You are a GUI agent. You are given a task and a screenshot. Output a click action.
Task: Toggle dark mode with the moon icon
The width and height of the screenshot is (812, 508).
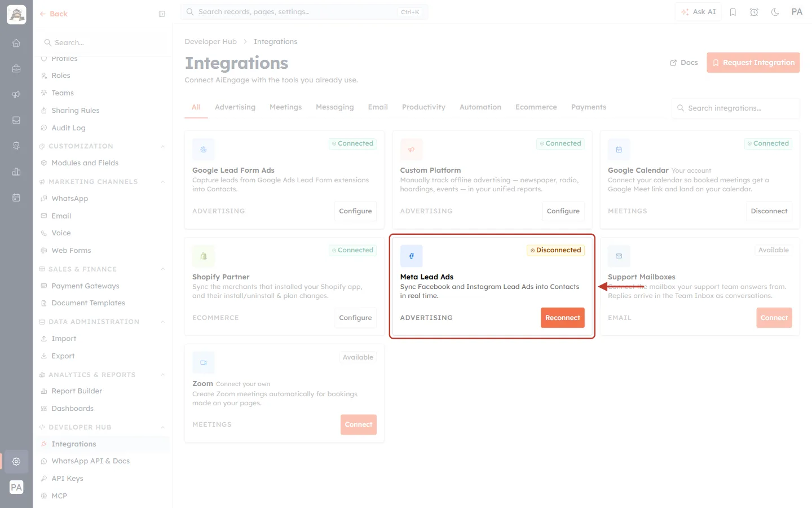click(x=775, y=12)
